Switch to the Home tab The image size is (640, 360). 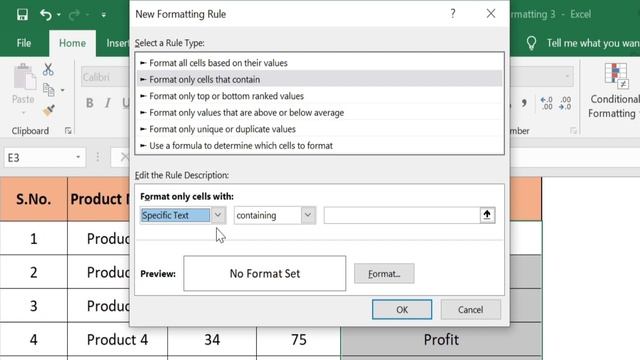point(72,43)
